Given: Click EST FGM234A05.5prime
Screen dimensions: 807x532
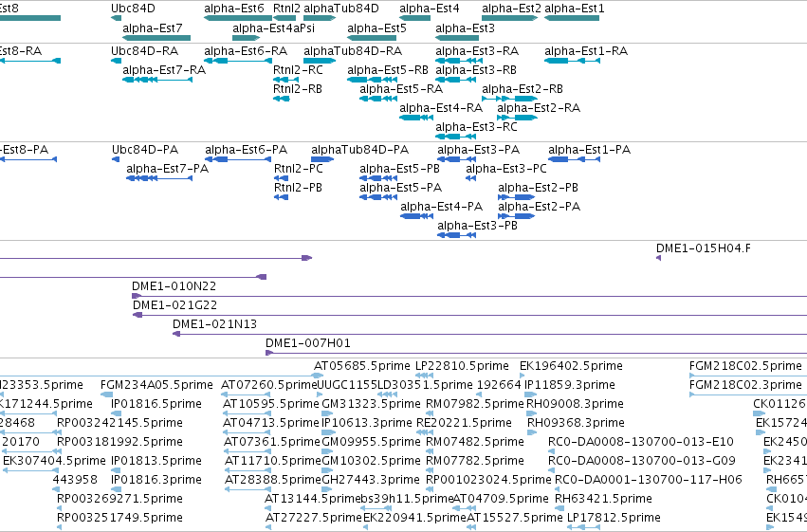Looking at the screenshot, I should point(156,385).
